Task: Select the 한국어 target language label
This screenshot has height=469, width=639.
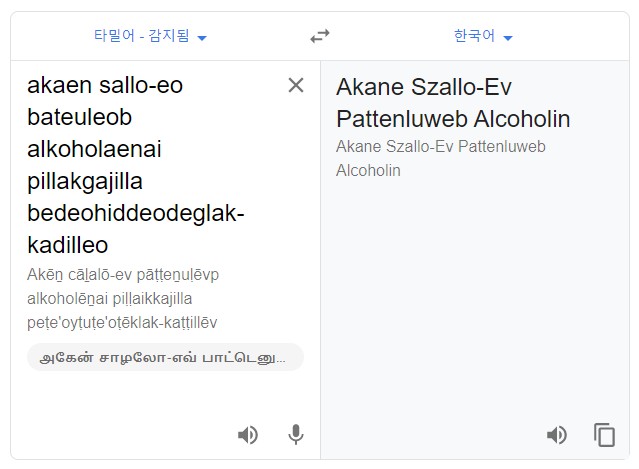Action: [474, 35]
